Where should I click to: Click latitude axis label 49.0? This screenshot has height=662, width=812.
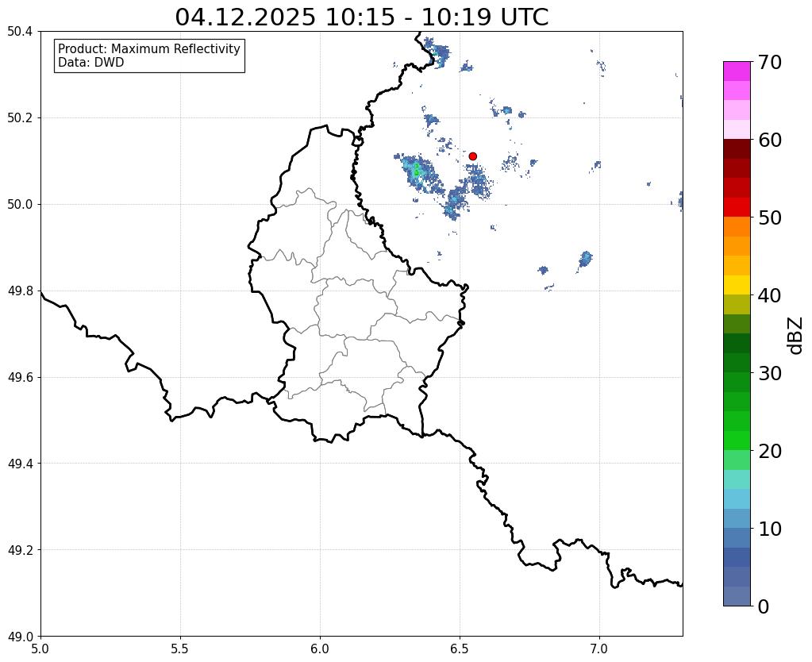click(x=20, y=636)
